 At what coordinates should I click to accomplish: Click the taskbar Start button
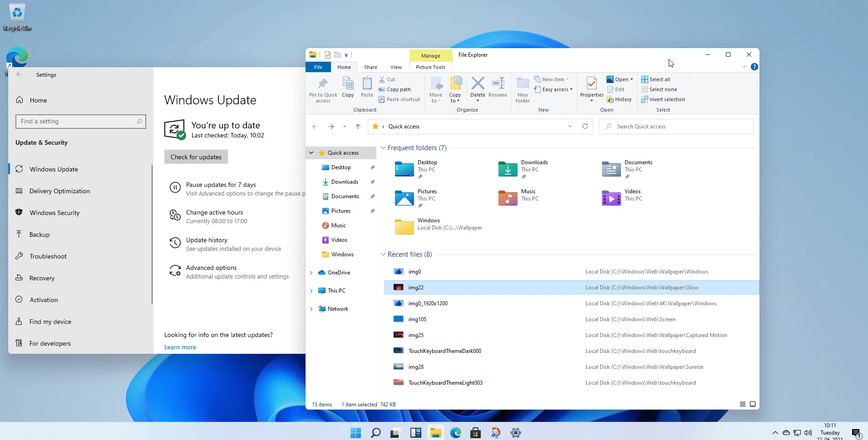pyautogui.click(x=355, y=433)
